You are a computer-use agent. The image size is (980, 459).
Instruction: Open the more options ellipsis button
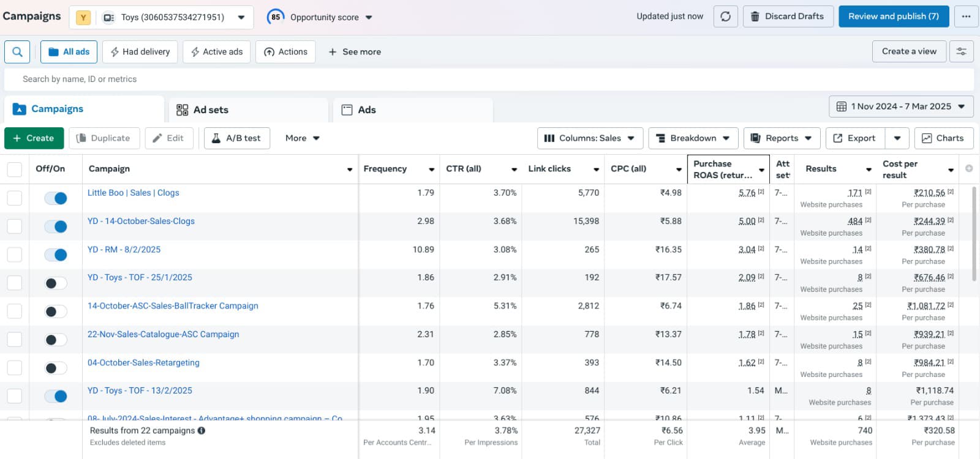click(x=966, y=17)
